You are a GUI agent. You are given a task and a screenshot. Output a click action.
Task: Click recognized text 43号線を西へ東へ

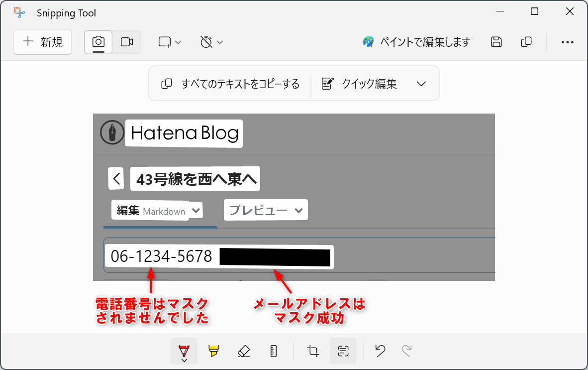[x=196, y=179]
